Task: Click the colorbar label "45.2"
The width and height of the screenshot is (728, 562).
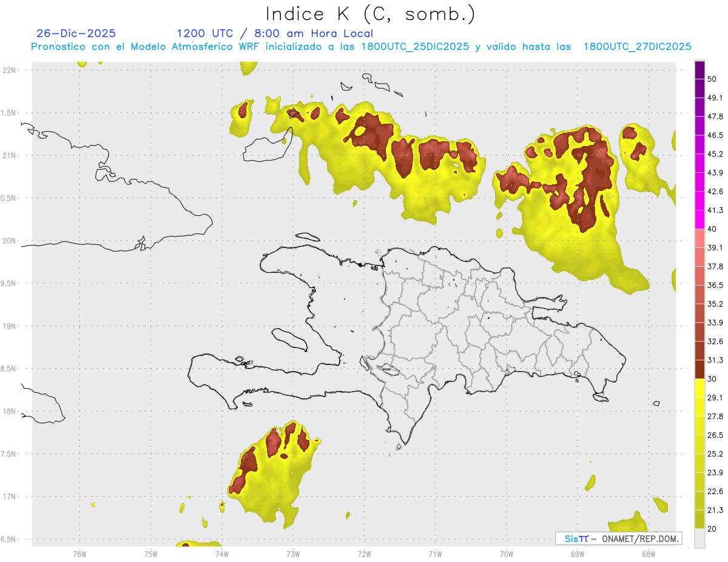Action: [715, 154]
